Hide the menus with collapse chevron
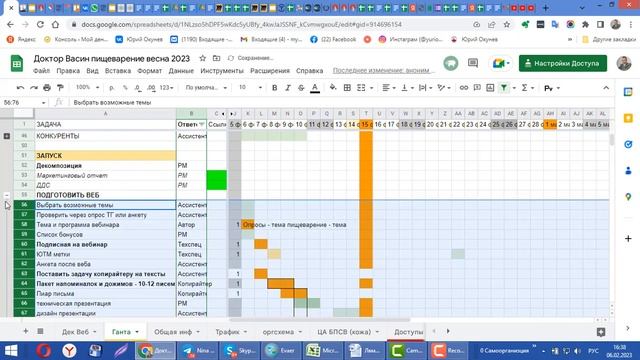Screen dimensions: 640x360 (606, 88)
